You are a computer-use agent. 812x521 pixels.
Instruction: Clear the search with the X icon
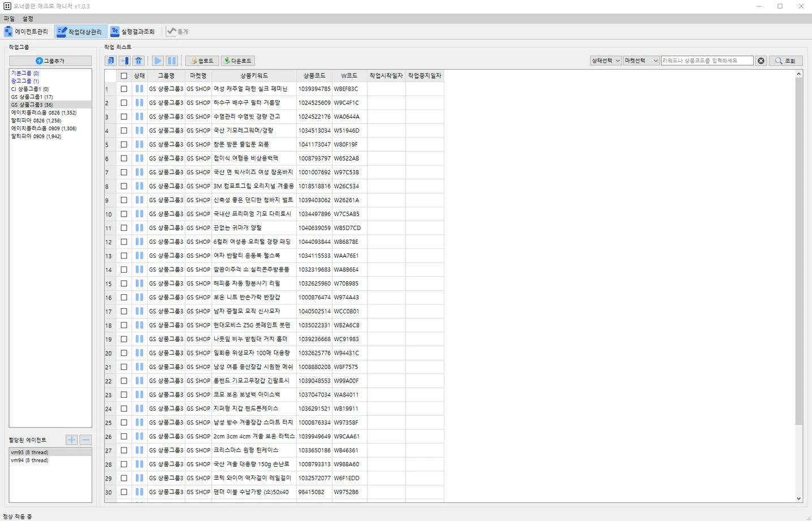pos(761,61)
